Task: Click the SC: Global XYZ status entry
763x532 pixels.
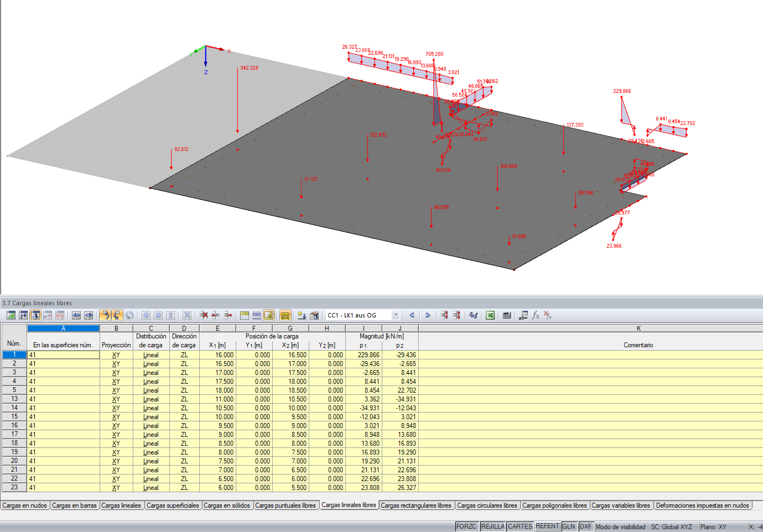Action: [671, 527]
